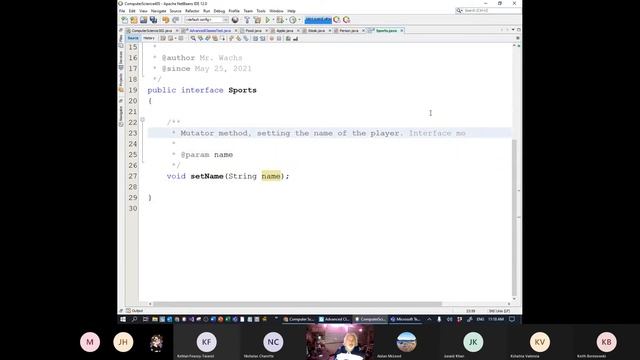Click the Debug Project toolbar icon

[x=280, y=20]
